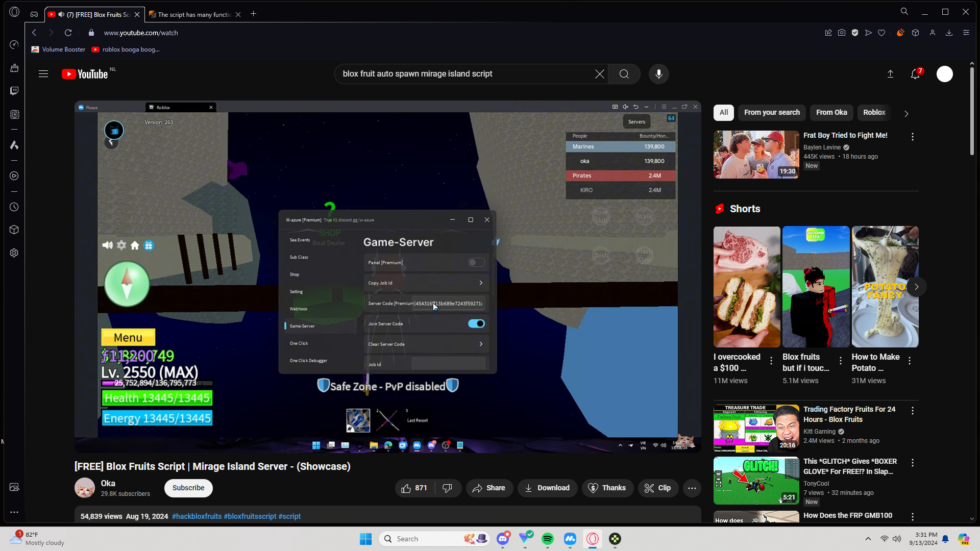Open Discord from the taskbar
Viewport: 980px width, 551px height.
click(503, 539)
